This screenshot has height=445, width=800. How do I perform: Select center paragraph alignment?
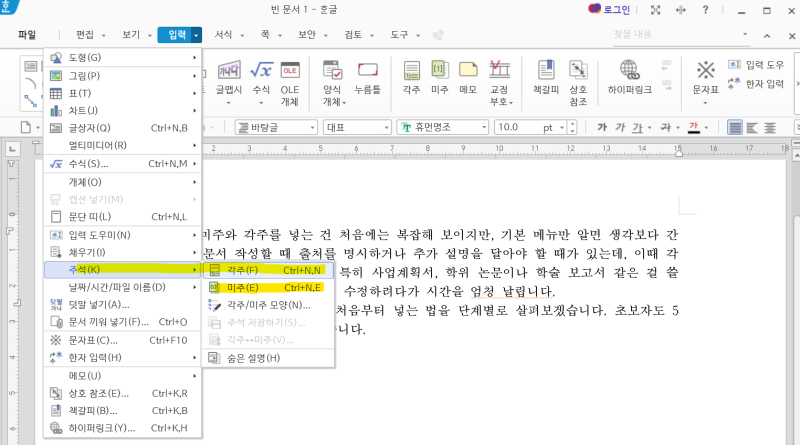pyautogui.click(x=769, y=127)
